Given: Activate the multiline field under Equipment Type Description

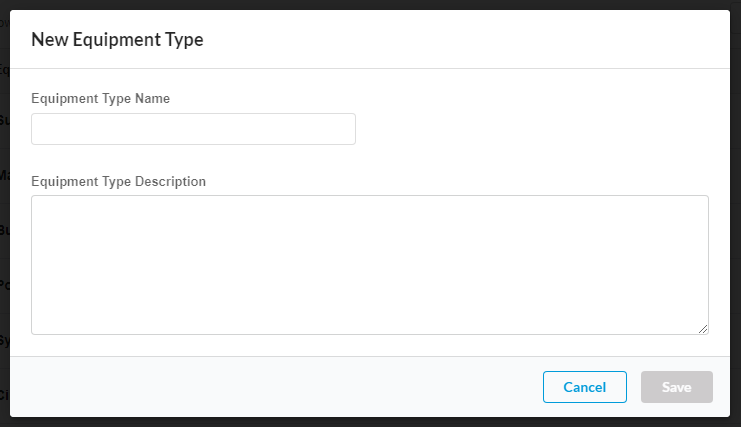Looking at the screenshot, I should coord(369,264).
